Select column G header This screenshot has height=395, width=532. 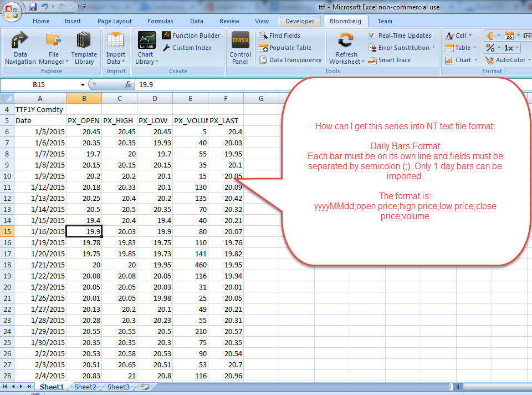[261, 99]
